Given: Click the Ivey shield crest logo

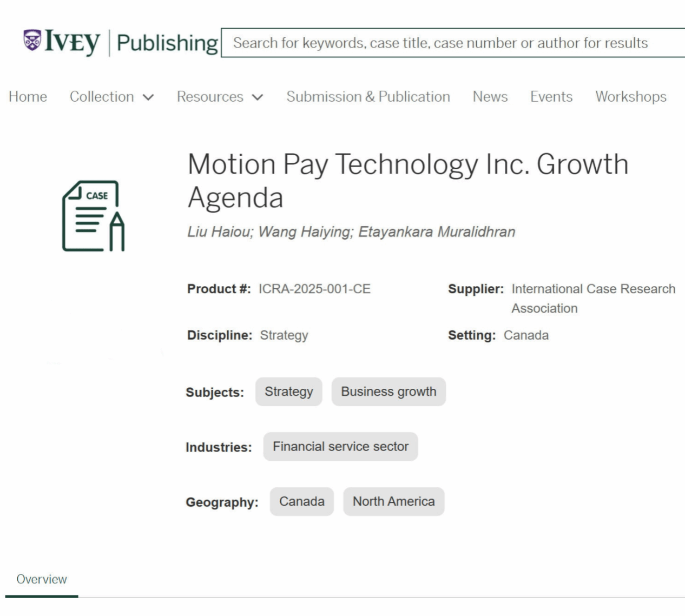Looking at the screenshot, I should pos(32,40).
